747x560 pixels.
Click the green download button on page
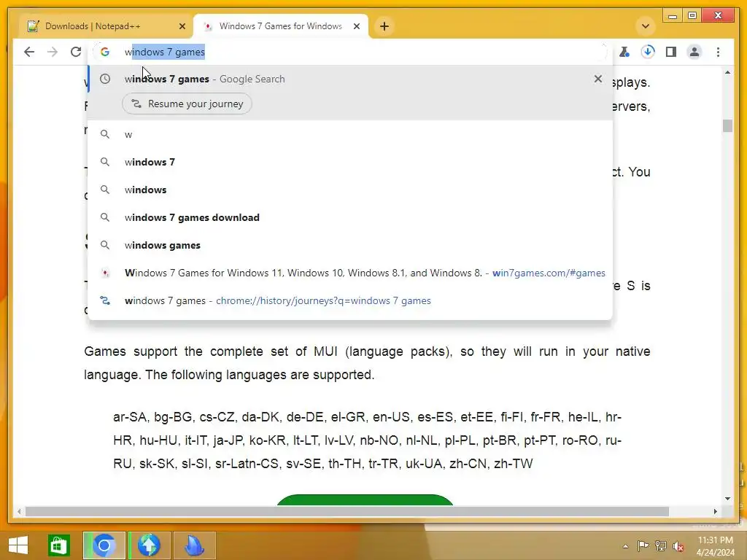coord(365,500)
